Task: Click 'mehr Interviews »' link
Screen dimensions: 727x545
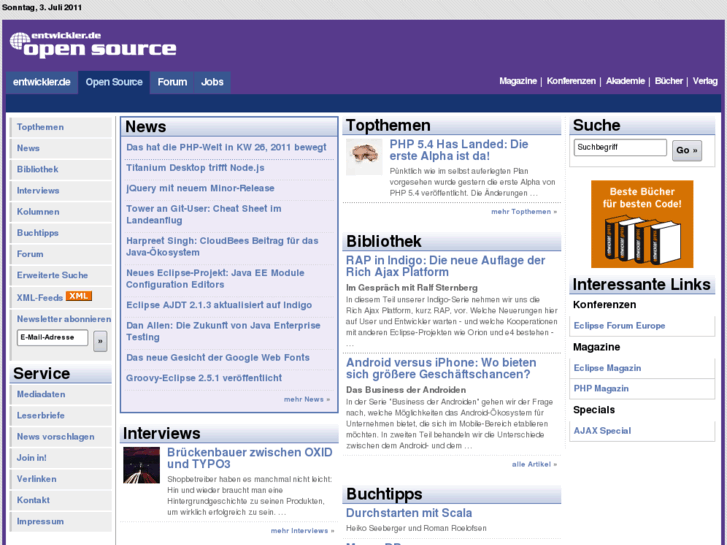Action: (x=302, y=531)
